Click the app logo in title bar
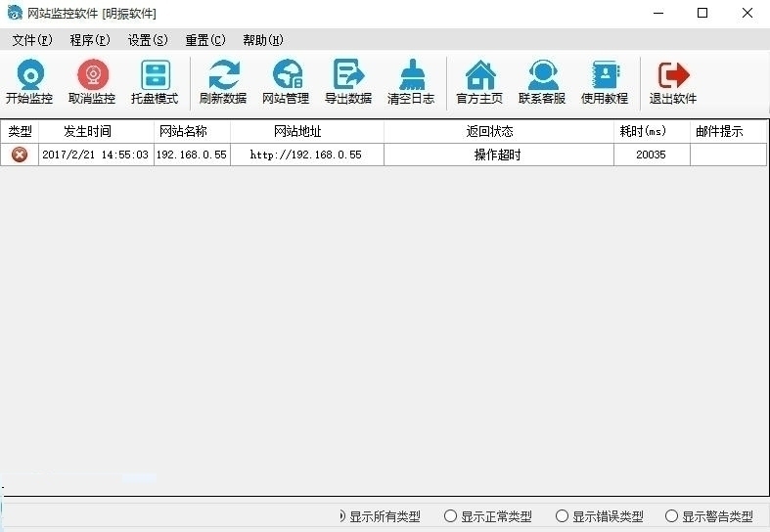Viewport: 770px width, 532px height. tap(15, 13)
